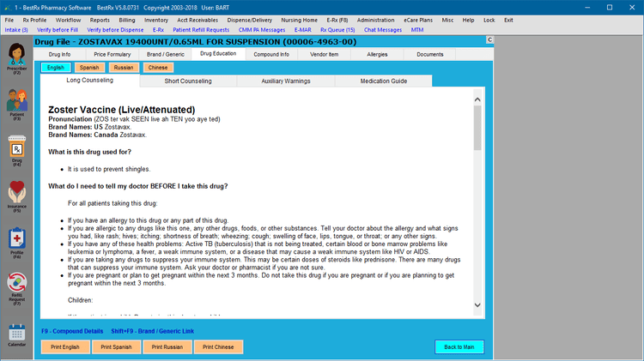Switch to the Allergies tab

[x=377, y=55]
